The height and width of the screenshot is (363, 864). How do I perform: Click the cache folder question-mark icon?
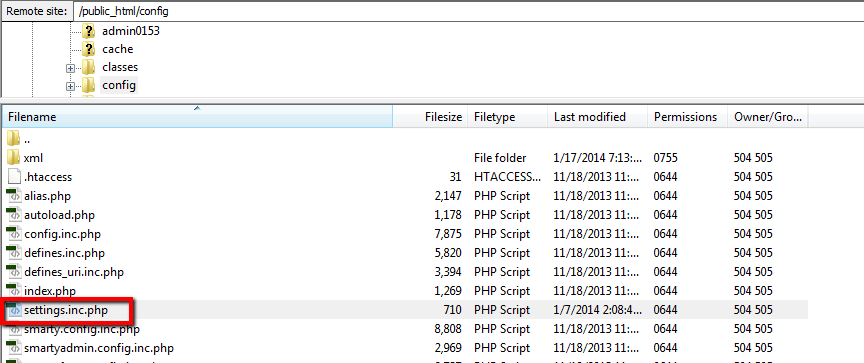click(89, 49)
